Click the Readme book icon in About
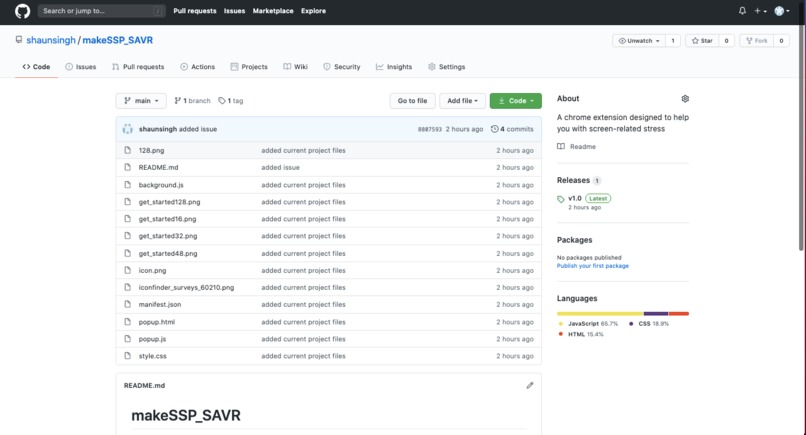 [561, 147]
